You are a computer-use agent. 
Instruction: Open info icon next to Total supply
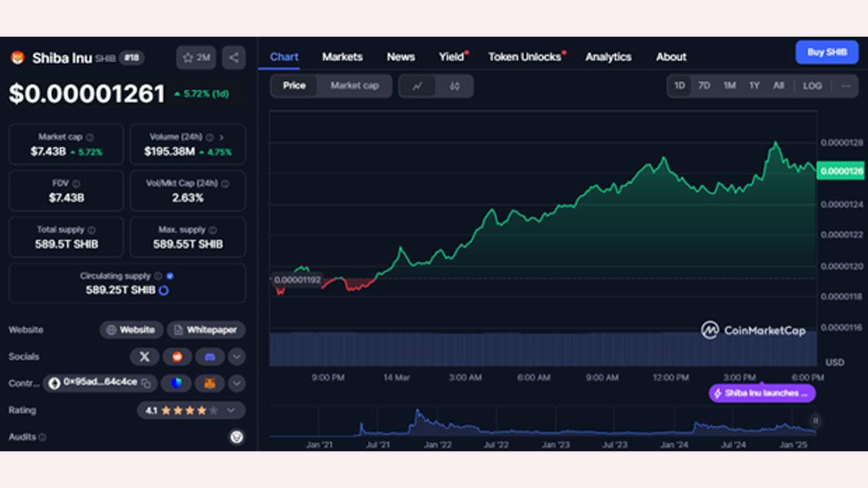tap(92, 230)
